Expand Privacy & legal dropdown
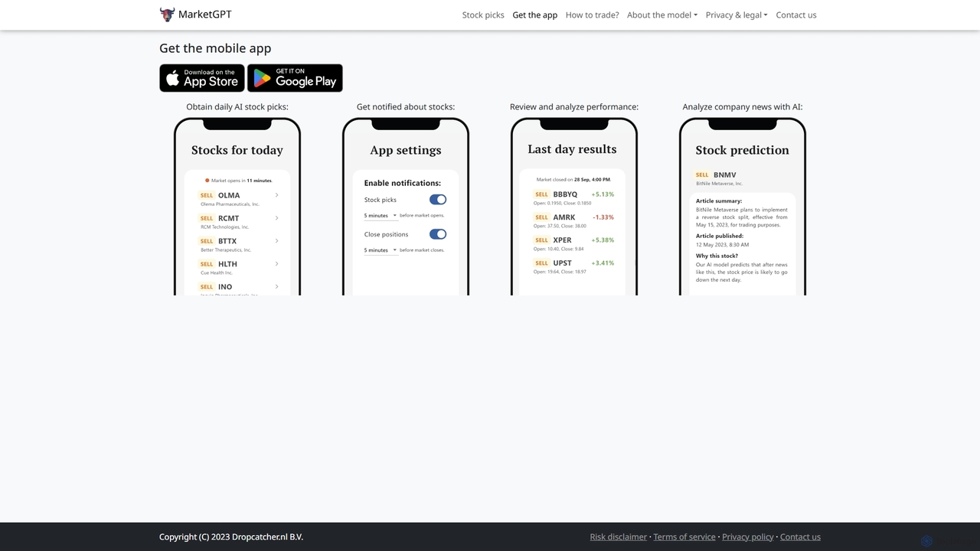 click(737, 15)
